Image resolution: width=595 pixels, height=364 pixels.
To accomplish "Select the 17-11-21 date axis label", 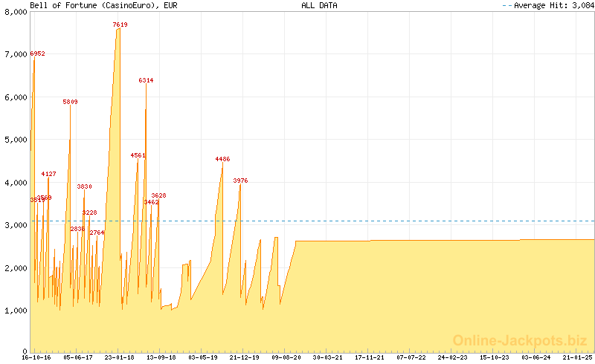I will [369, 357].
